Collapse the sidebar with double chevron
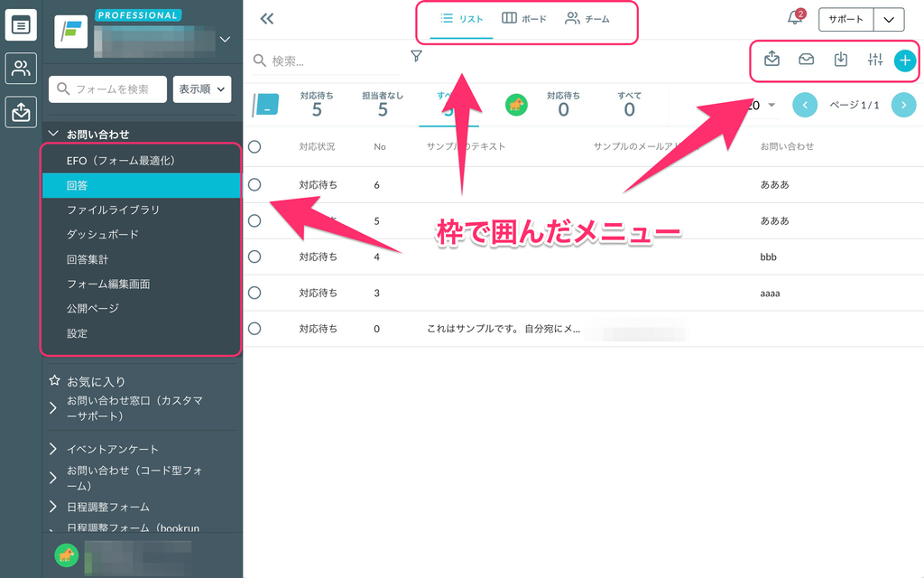 pos(267,19)
